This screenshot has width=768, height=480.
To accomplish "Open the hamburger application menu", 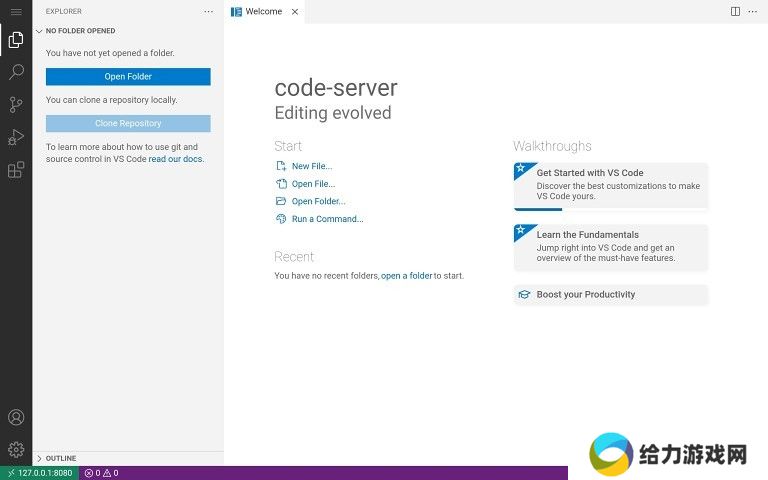I will [16, 12].
